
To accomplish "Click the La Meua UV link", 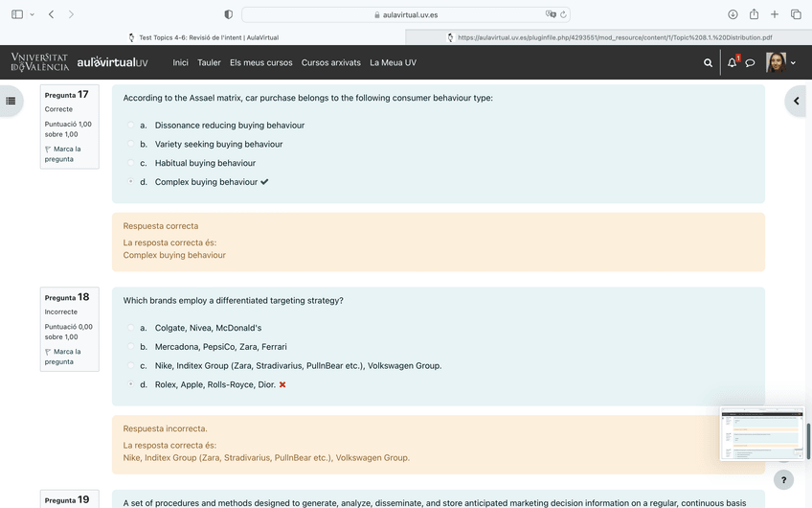I will tap(393, 62).
